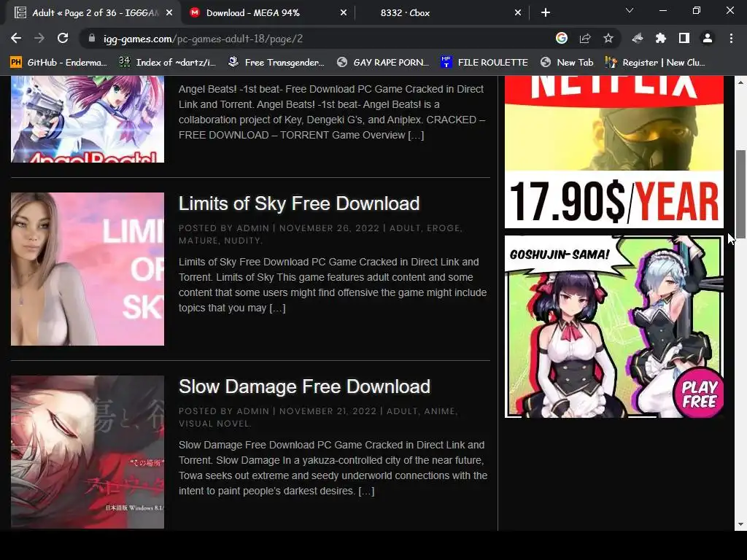Reload the current page
747x560 pixels.
coord(63,39)
